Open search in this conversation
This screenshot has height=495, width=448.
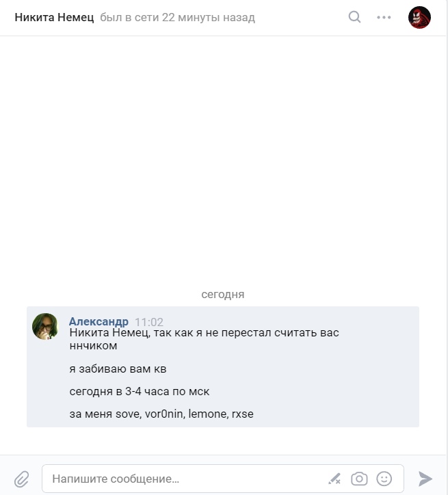(354, 17)
